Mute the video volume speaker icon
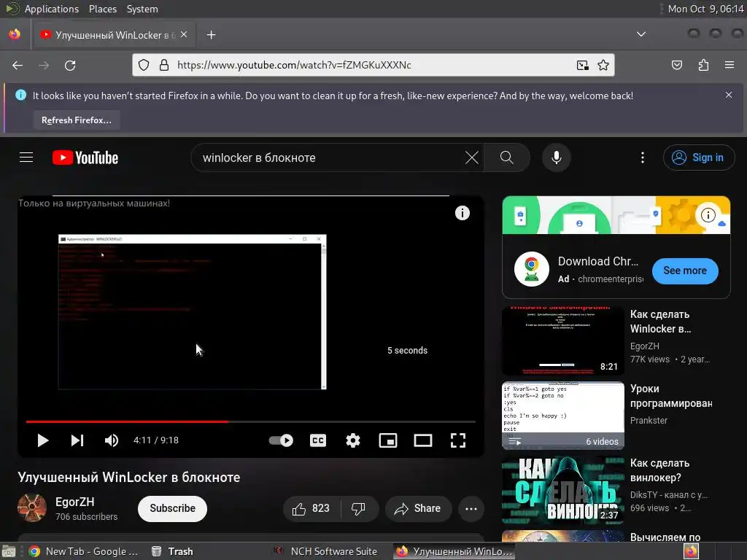Viewport: 747px width, 560px height. tap(112, 440)
